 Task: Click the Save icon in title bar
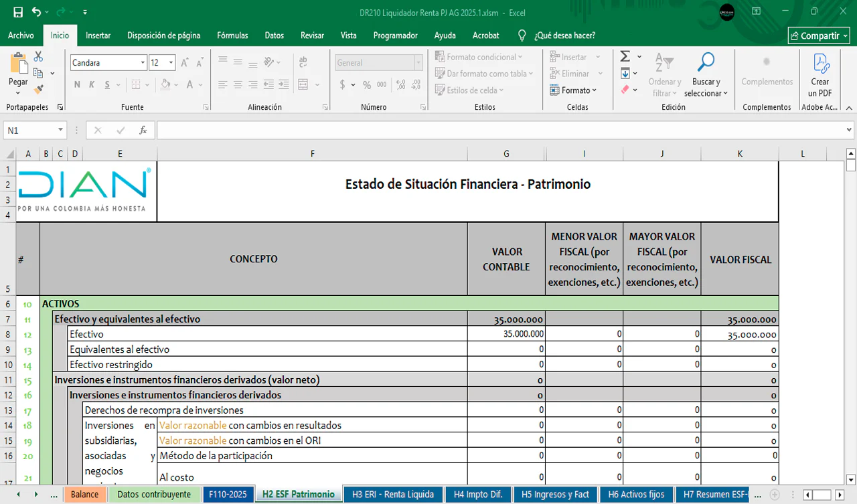pos(18,13)
